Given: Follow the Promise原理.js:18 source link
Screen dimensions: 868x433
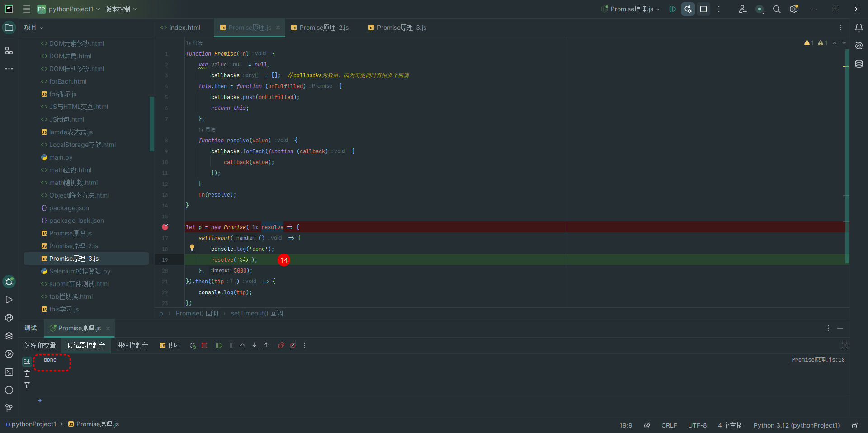Looking at the screenshot, I should pyautogui.click(x=818, y=360).
